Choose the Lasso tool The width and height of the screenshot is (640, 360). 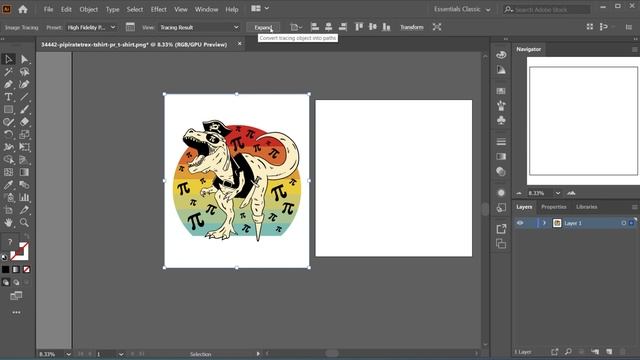pos(24,72)
